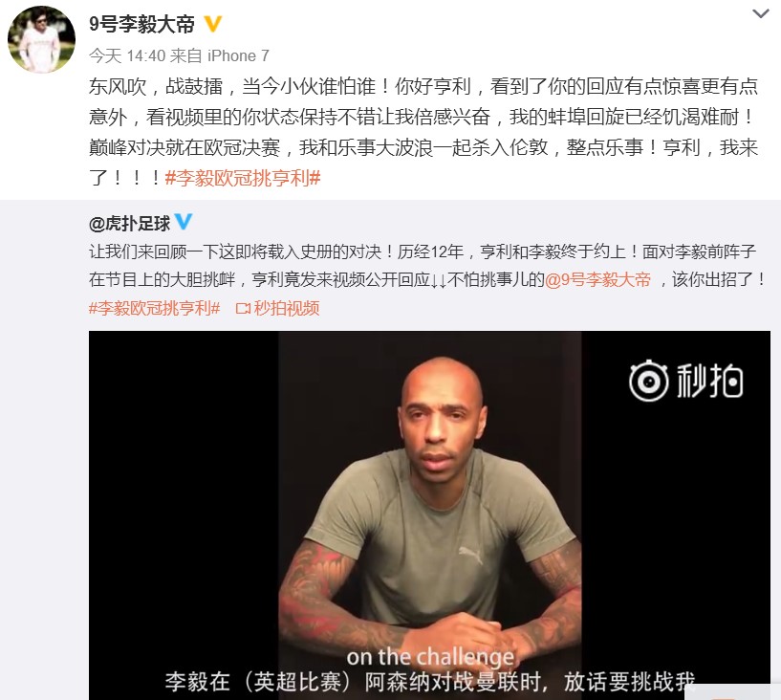Play the embedded video of the man
Screen dimensions: 781x700
[x=429, y=515]
